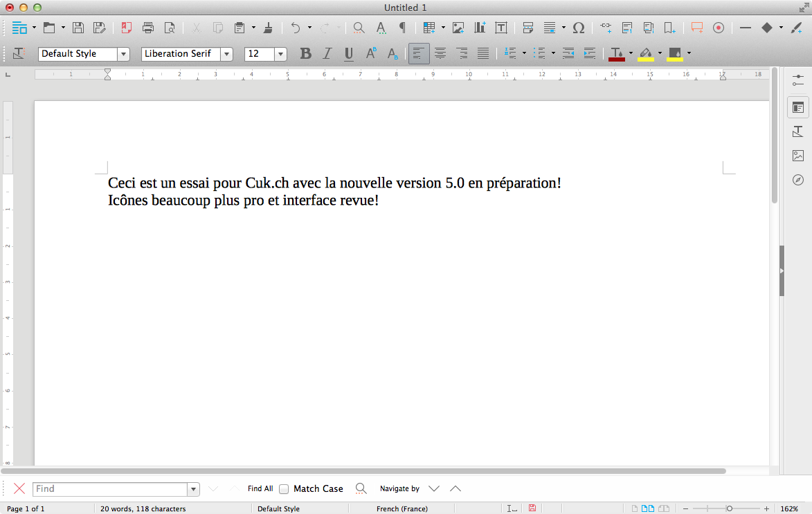812x514 pixels.
Task: Close the Find toolbar with red X
Action: (19, 488)
